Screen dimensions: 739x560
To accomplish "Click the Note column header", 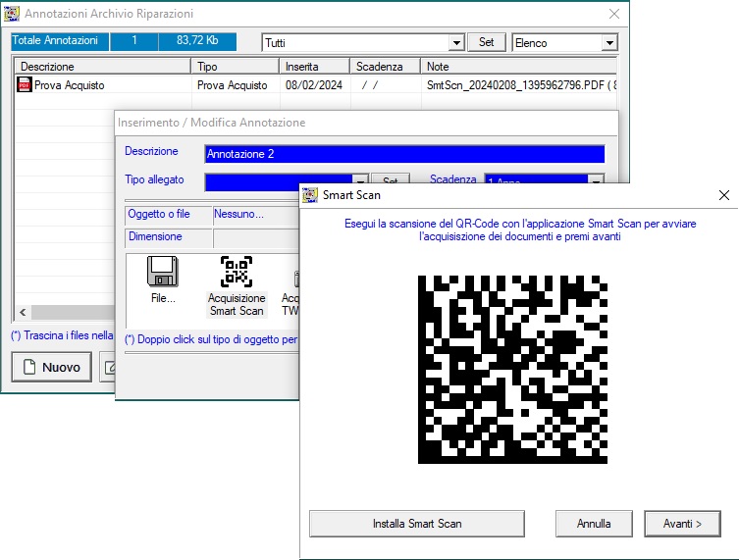I will pyautogui.click(x=518, y=67).
